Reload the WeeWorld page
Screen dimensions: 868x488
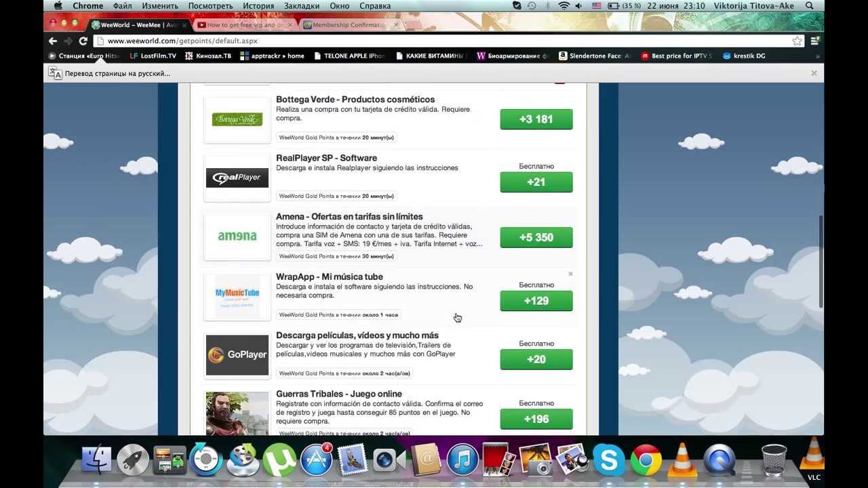pyautogui.click(x=83, y=41)
